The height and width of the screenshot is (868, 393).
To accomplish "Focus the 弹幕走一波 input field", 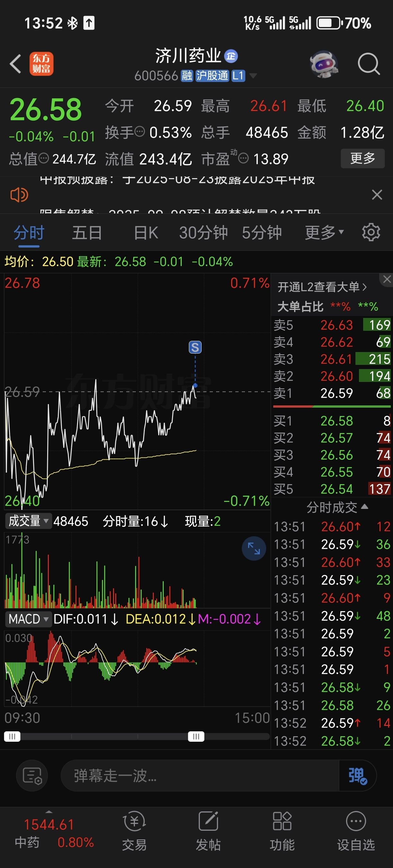I will pyautogui.click(x=199, y=776).
